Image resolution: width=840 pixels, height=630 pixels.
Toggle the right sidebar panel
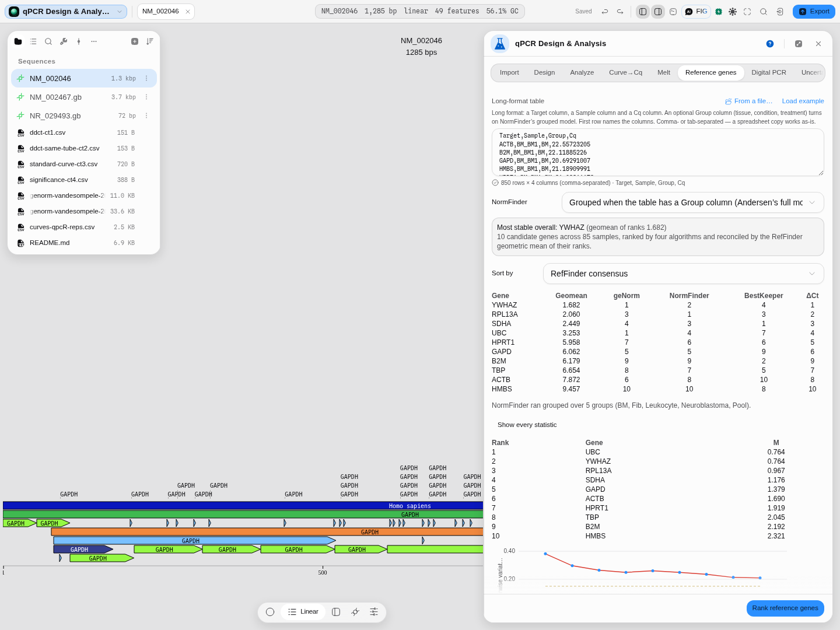[x=658, y=12]
